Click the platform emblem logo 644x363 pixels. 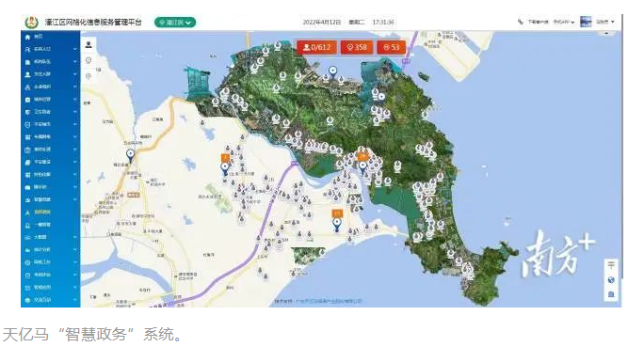coord(31,22)
